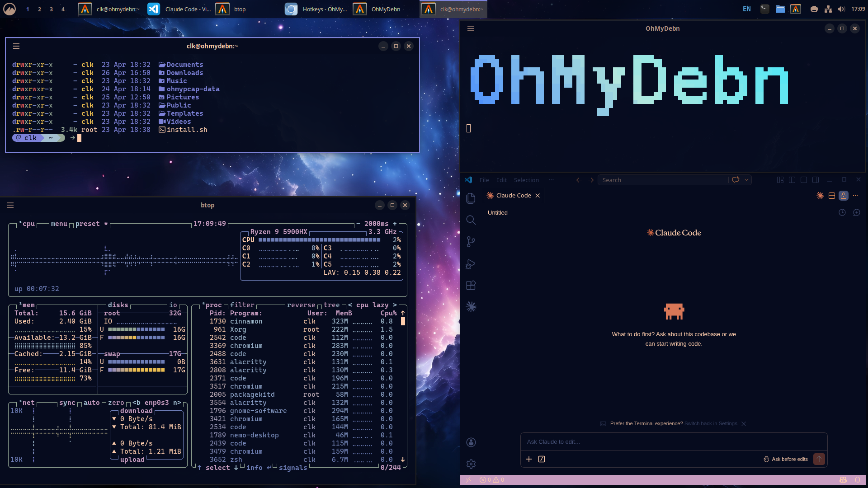Click the Copilot icon in status bar

(x=843, y=480)
